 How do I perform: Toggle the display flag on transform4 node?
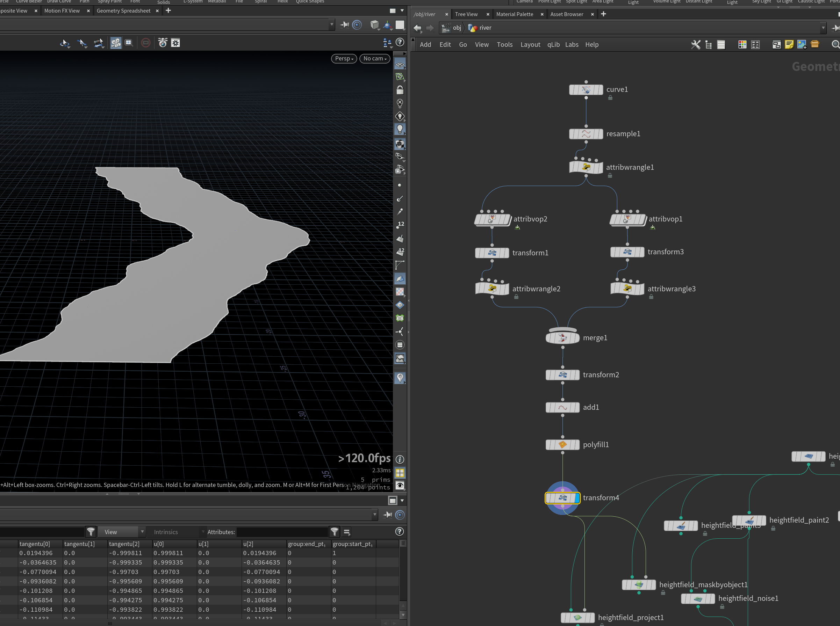tap(577, 497)
